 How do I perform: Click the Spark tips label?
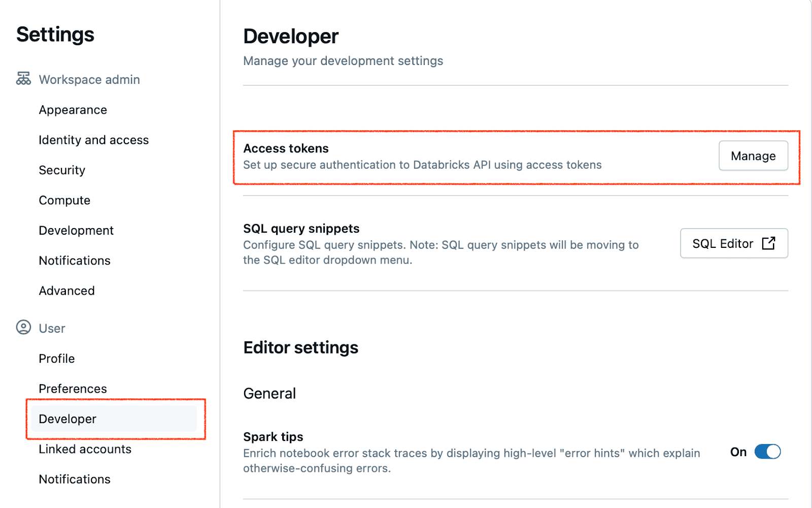point(273,437)
